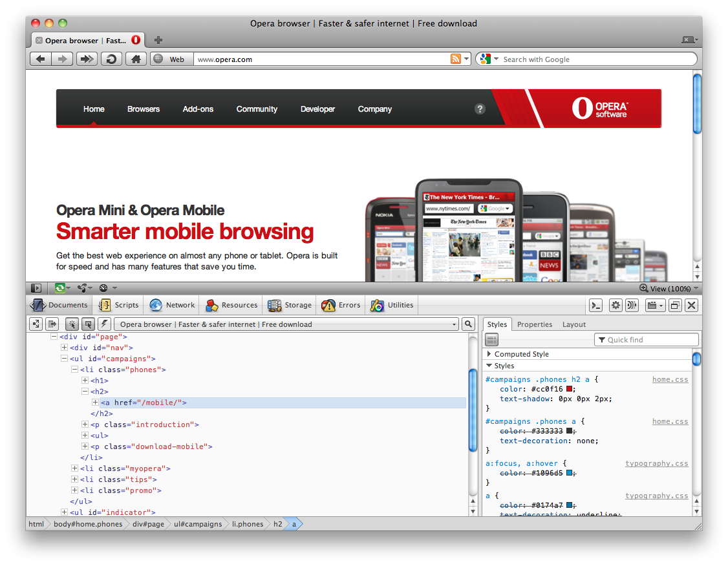
Task: Click the Errors panel warning icon
Action: tap(328, 306)
